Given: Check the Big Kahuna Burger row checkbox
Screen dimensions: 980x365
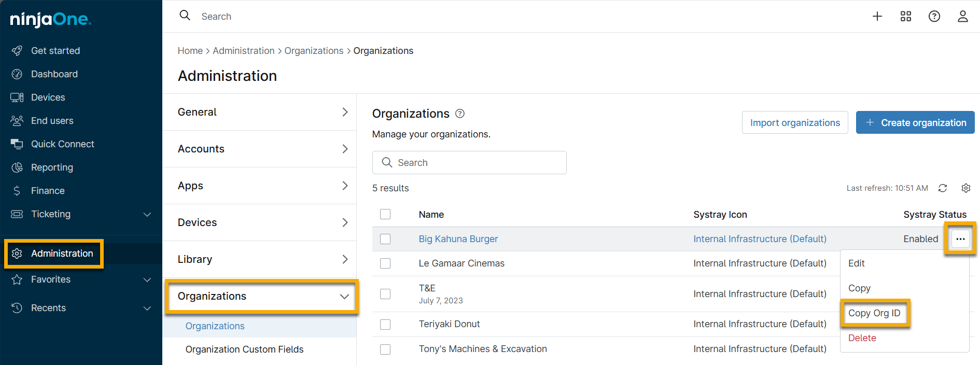Looking at the screenshot, I should tap(385, 239).
